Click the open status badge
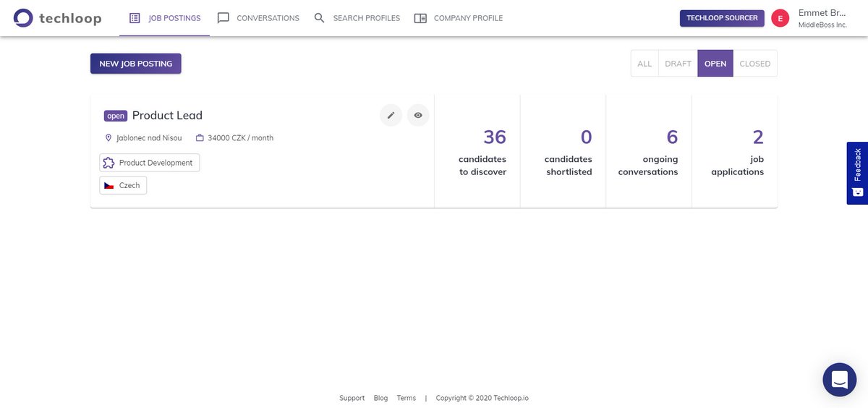Screen dimensions: 868x408 (x=116, y=116)
